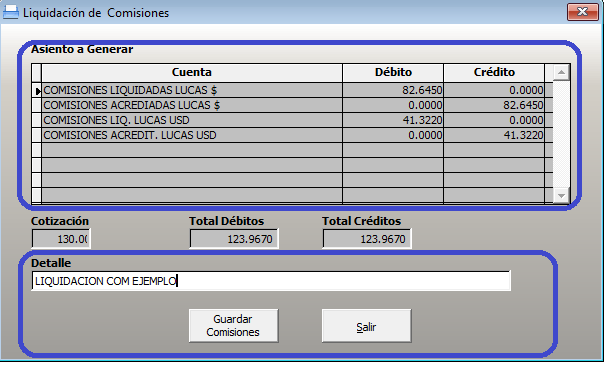Click the grid scrollbar up arrow
This screenshot has height=367, width=610.
tap(561, 72)
